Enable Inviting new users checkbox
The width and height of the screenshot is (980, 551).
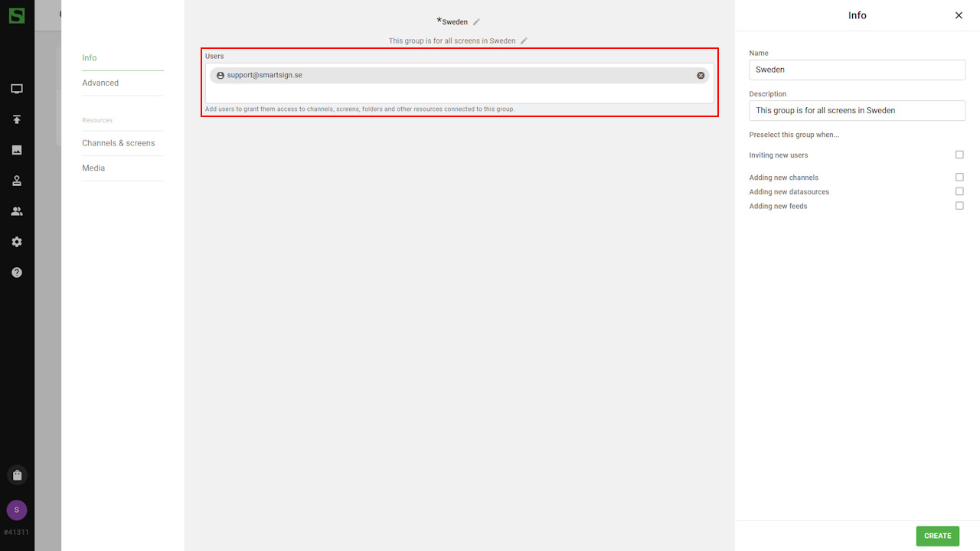click(x=959, y=155)
